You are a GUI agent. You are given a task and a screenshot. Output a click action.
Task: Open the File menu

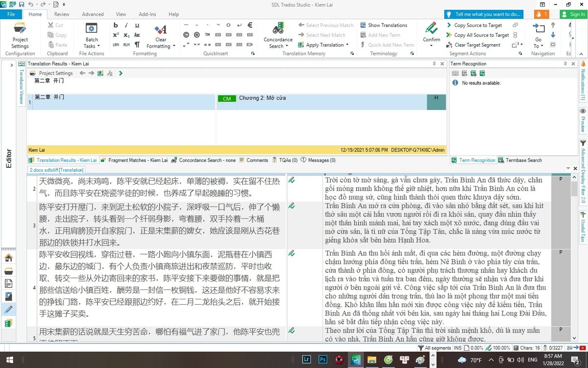11,14
